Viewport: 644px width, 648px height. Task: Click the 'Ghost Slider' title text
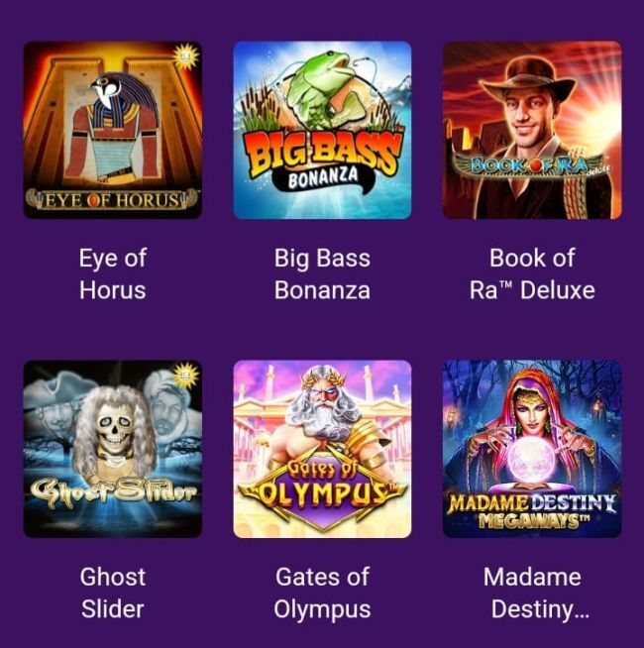click(112, 593)
